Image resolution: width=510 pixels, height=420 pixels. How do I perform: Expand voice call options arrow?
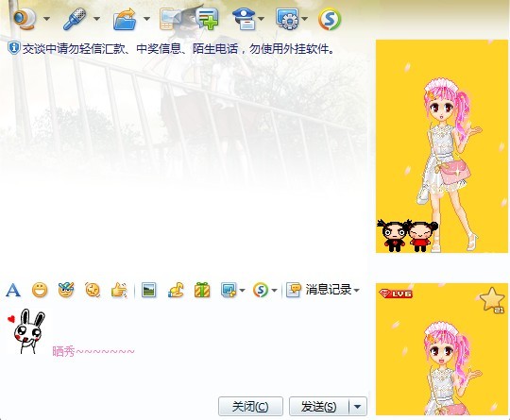tap(96, 19)
